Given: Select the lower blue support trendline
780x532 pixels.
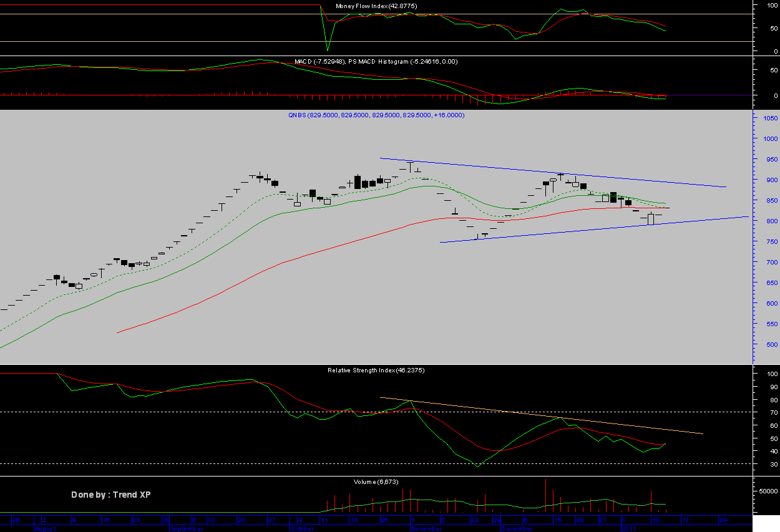Looking at the screenshot, I should pos(594,230).
